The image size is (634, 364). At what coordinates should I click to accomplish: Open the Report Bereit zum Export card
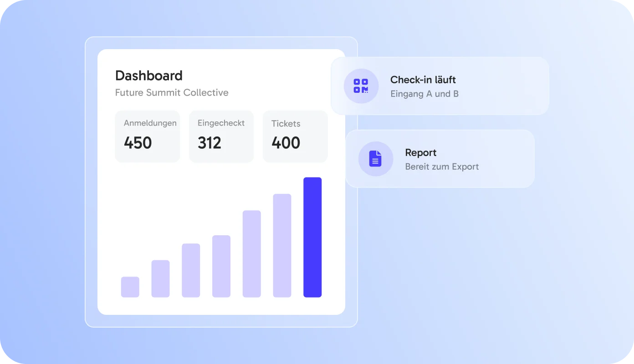click(440, 159)
